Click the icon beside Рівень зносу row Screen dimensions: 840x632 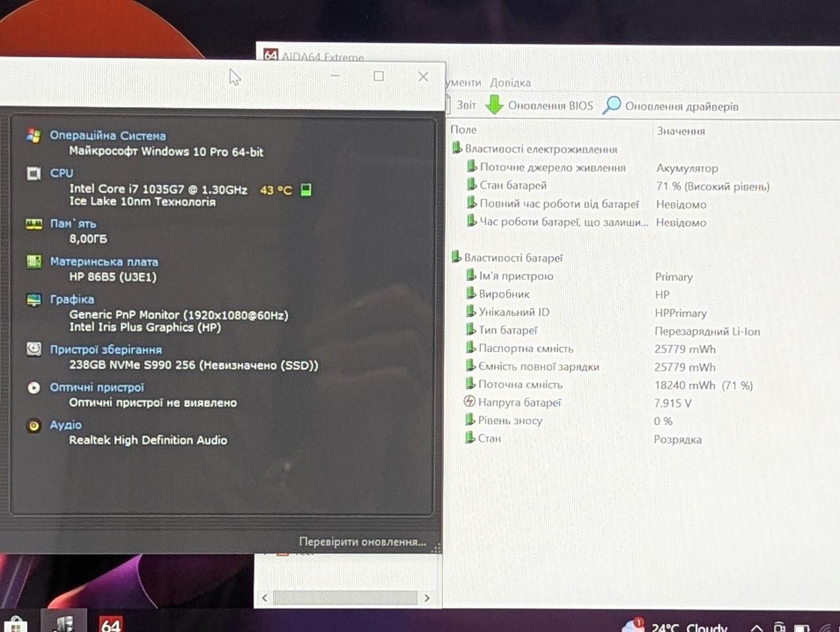tap(470, 419)
